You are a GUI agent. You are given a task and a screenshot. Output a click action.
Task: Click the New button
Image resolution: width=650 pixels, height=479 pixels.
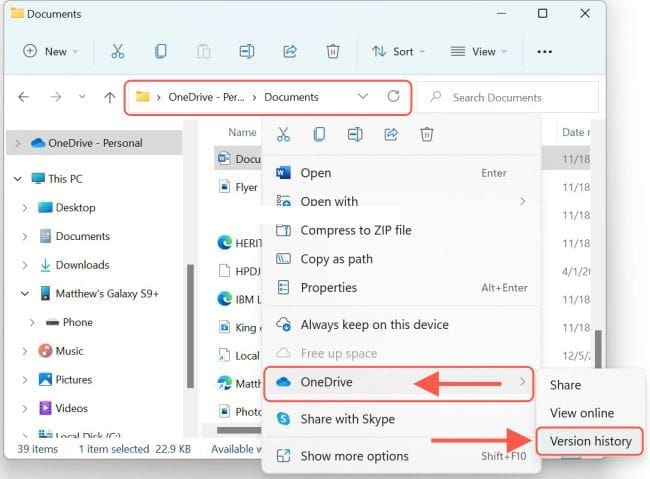click(x=47, y=51)
